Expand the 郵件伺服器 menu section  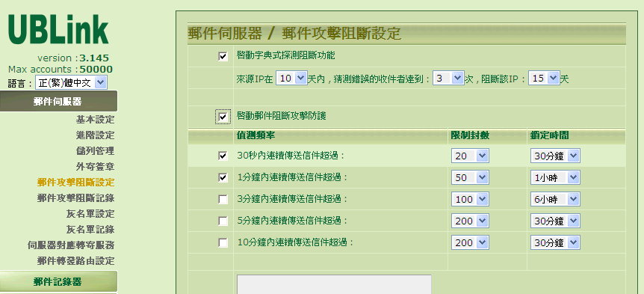pos(58,101)
